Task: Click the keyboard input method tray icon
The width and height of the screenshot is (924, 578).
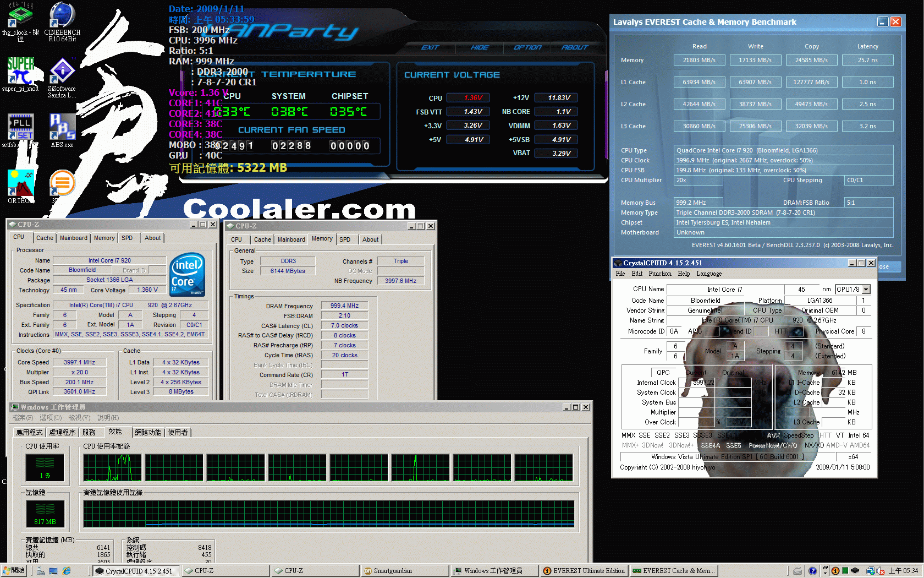Action: [x=798, y=571]
